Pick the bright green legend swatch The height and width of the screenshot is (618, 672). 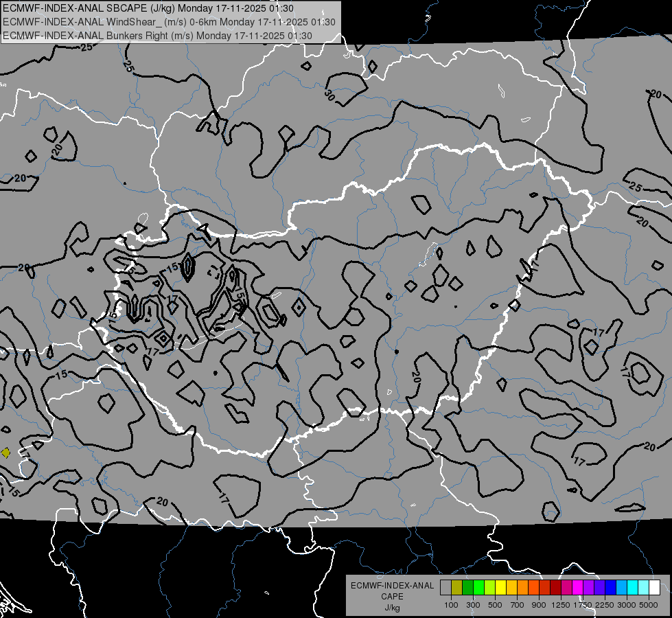point(478,588)
